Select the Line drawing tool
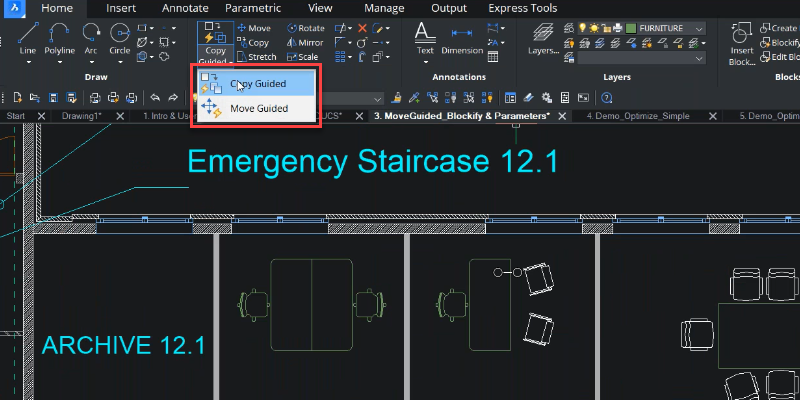The image size is (800, 400). tap(28, 38)
